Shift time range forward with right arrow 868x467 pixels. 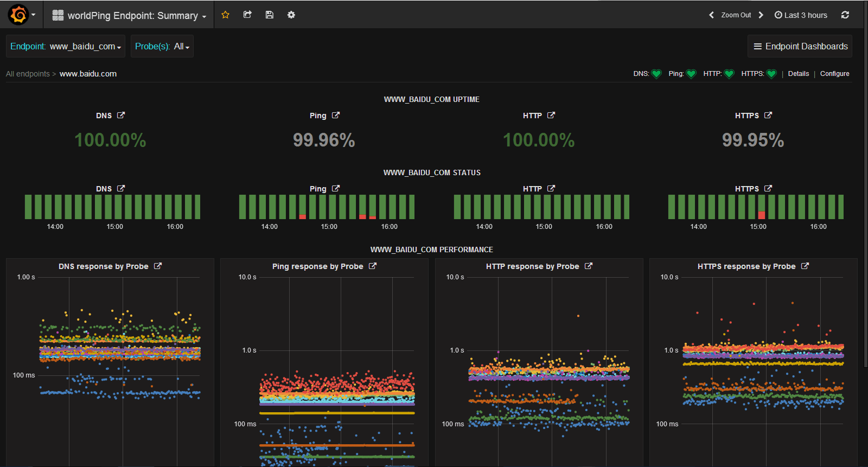[x=761, y=15]
